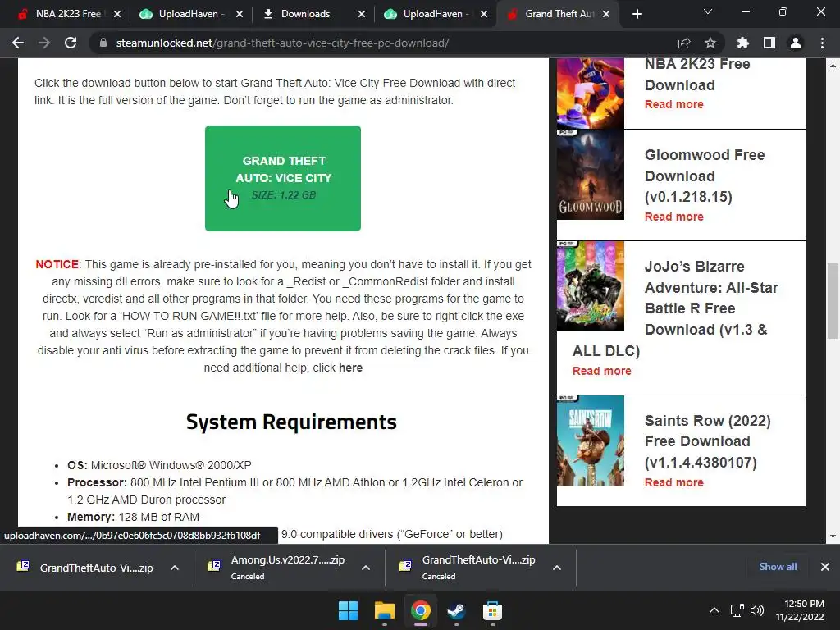840x630 pixels.
Task: Open the 'here' help link
Action: point(350,367)
